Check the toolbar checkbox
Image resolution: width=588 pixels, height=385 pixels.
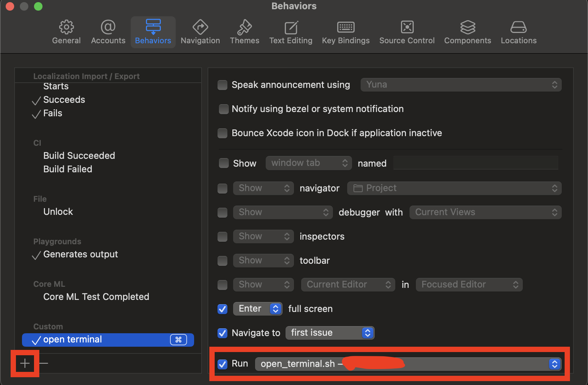point(222,261)
